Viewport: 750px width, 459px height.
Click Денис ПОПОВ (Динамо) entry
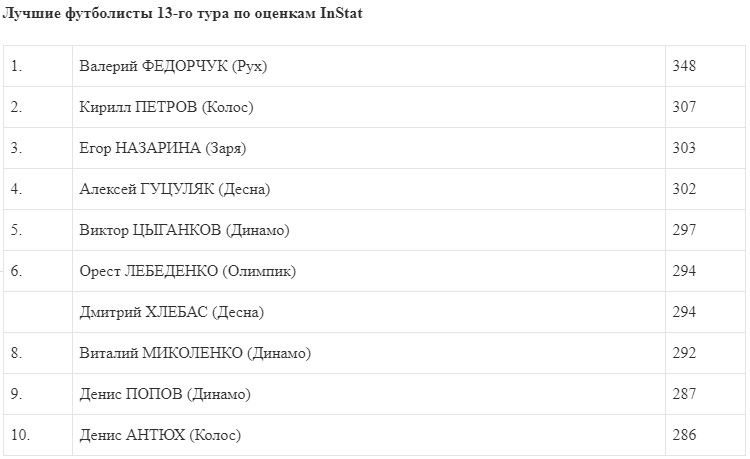164,394
